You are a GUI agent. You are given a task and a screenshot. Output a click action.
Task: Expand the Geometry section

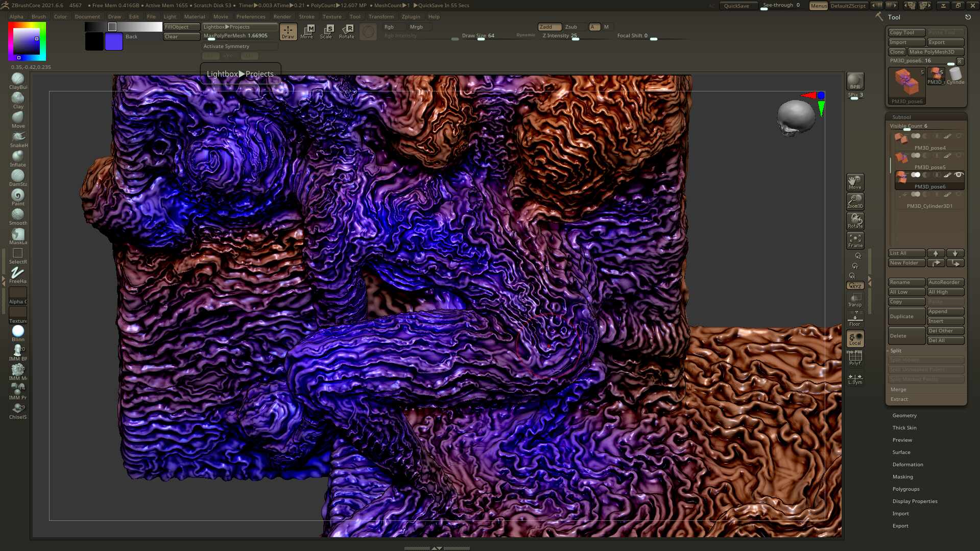(904, 415)
